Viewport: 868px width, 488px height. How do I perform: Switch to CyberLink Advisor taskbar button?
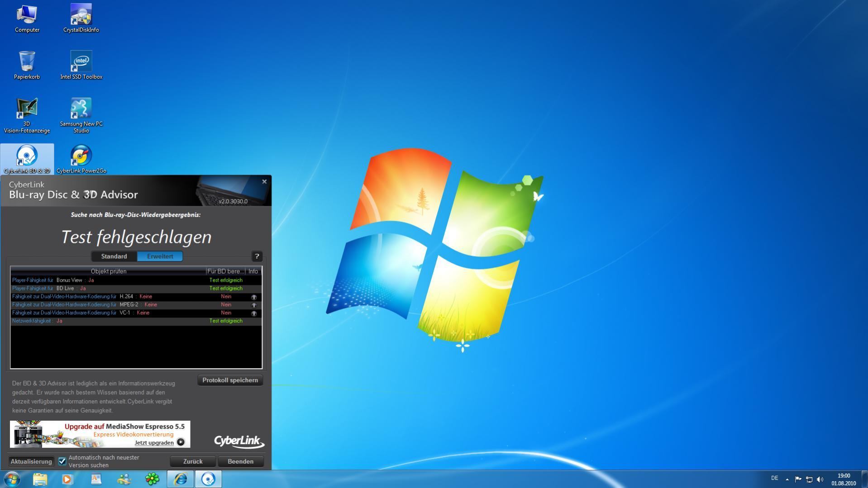pos(208,479)
